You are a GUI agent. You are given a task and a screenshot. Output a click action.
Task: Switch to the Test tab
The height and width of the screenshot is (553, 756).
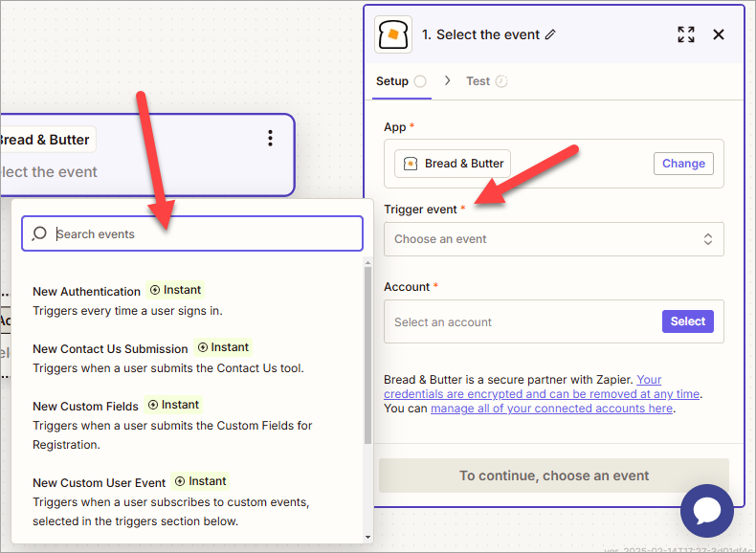pos(486,81)
